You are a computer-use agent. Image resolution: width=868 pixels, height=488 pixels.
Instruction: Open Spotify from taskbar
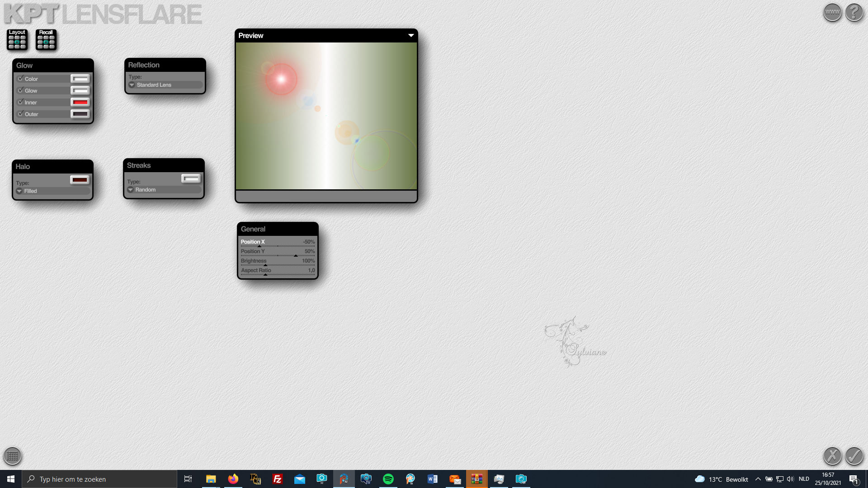coord(388,479)
